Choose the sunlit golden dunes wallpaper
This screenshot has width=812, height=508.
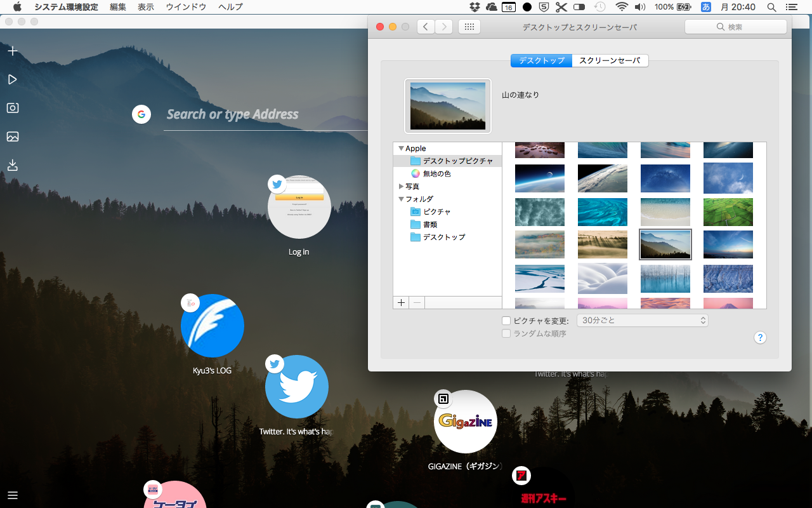click(603, 244)
